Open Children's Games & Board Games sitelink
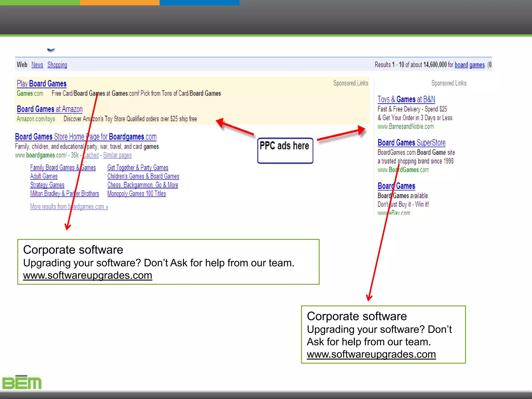Viewport: 532px width, 399px height. [143, 176]
